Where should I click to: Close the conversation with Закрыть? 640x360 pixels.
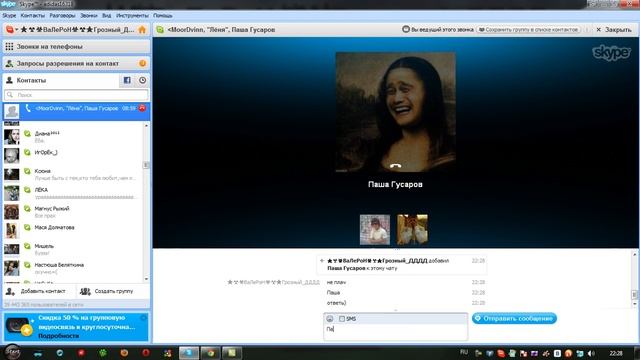[x=613, y=30]
